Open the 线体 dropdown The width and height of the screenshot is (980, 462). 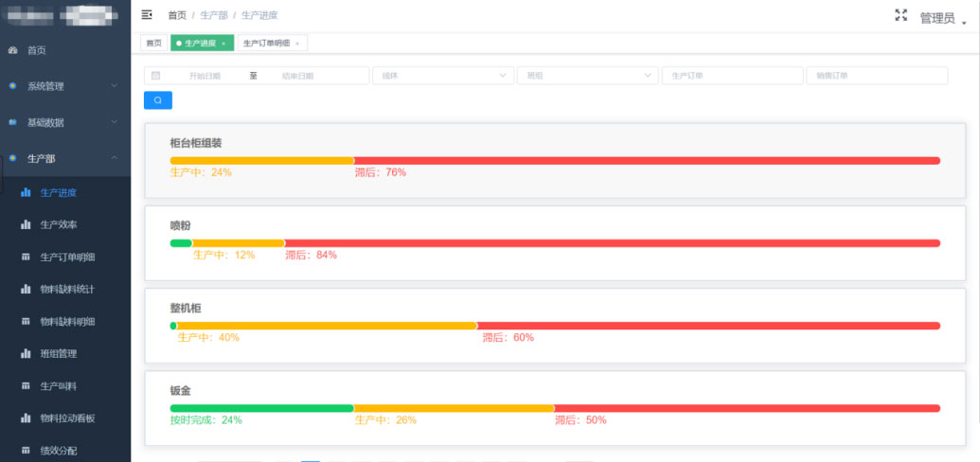441,76
